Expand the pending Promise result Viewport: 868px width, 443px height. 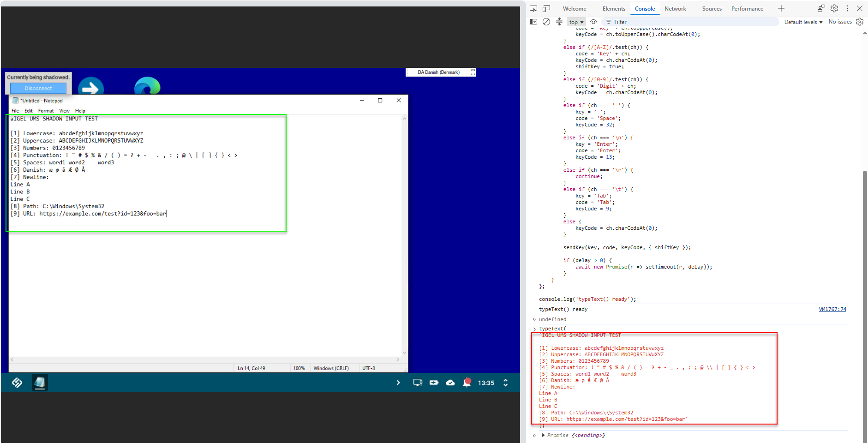click(x=543, y=435)
